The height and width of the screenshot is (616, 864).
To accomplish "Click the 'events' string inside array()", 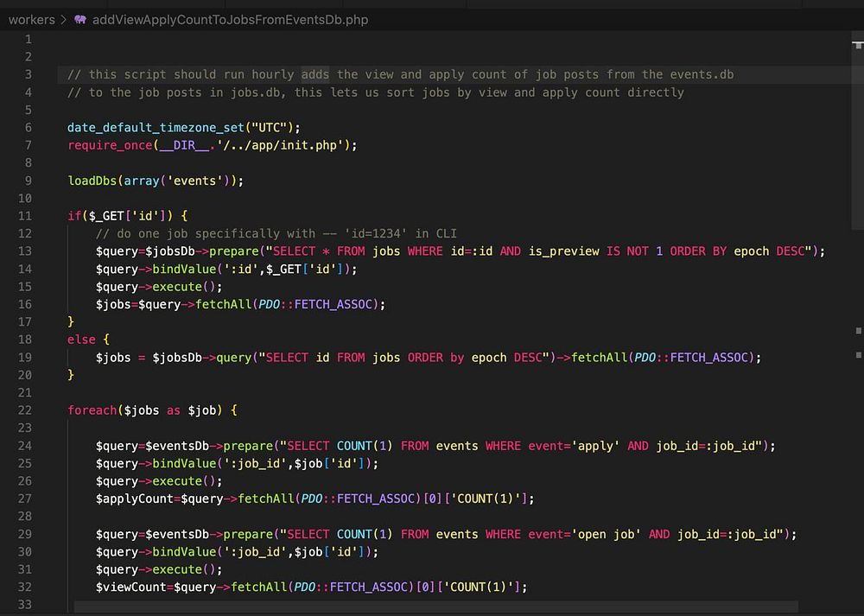I will [x=194, y=181].
